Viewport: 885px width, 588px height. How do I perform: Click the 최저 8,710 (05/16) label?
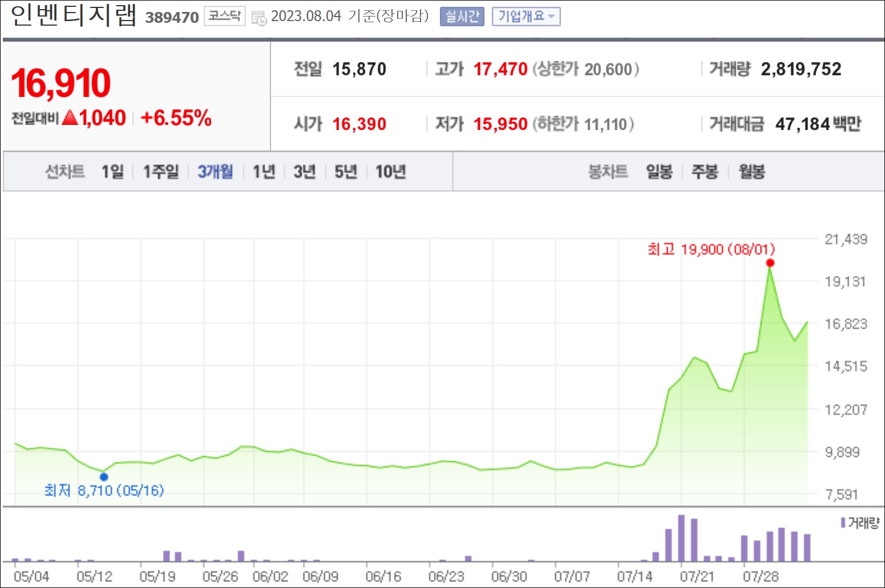[104, 490]
